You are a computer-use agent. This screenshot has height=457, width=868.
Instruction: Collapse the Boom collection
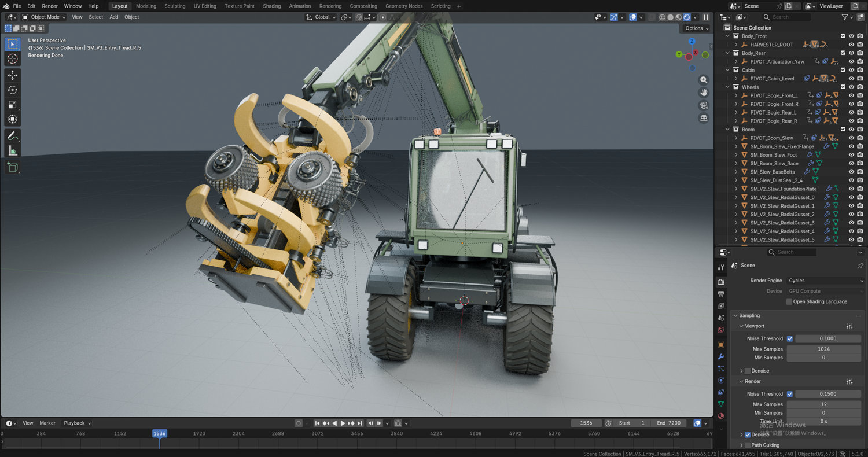pyautogui.click(x=728, y=130)
